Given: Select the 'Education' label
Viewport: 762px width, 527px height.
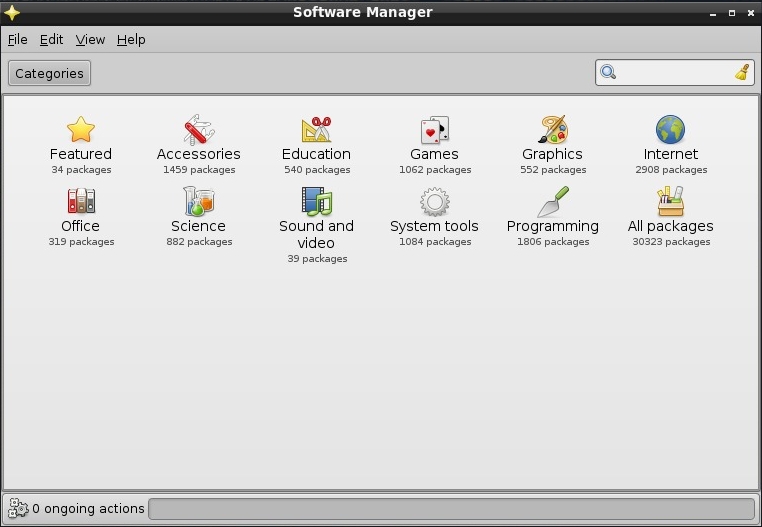Looking at the screenshot, I should [x=316, y=154].
